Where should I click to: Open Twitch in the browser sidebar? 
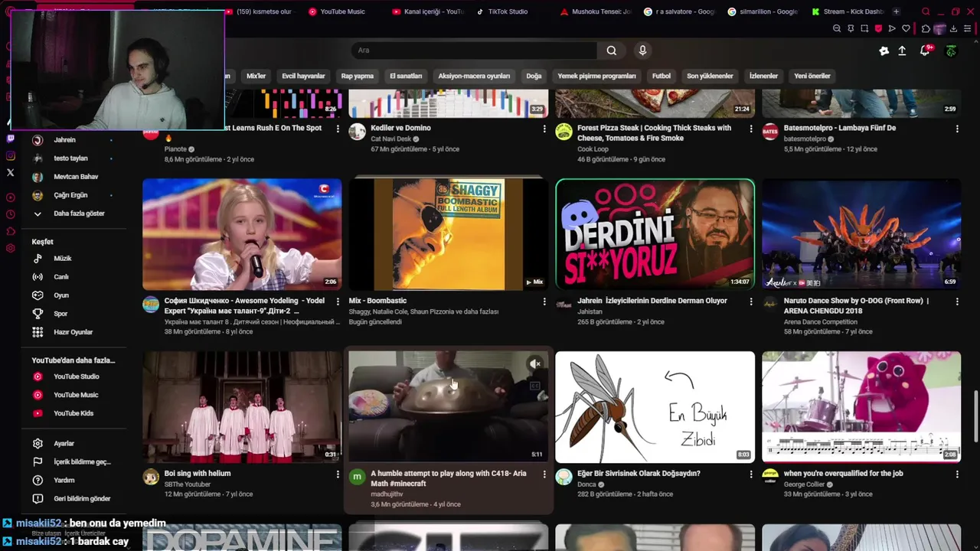[x=10, y=139]
